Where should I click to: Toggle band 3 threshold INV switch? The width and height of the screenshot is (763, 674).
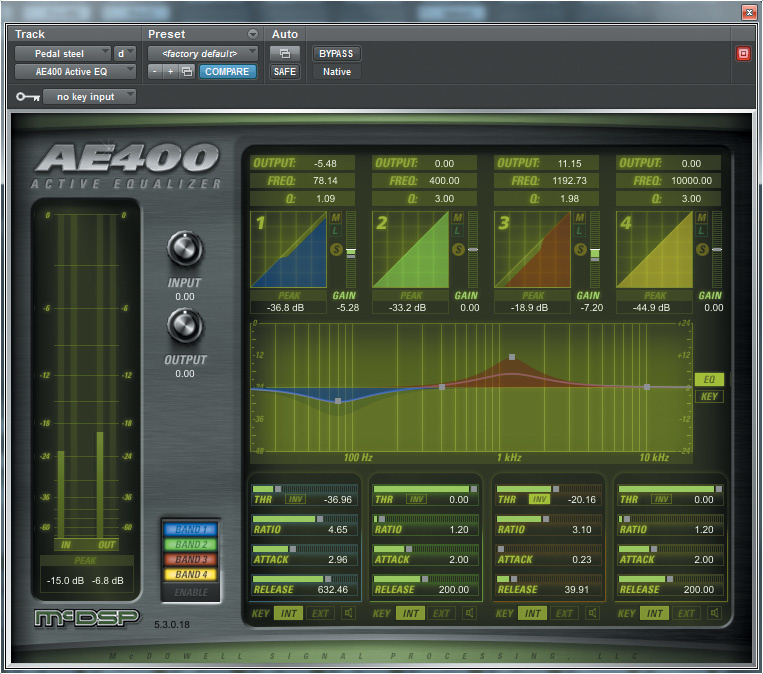click(539, 499)
